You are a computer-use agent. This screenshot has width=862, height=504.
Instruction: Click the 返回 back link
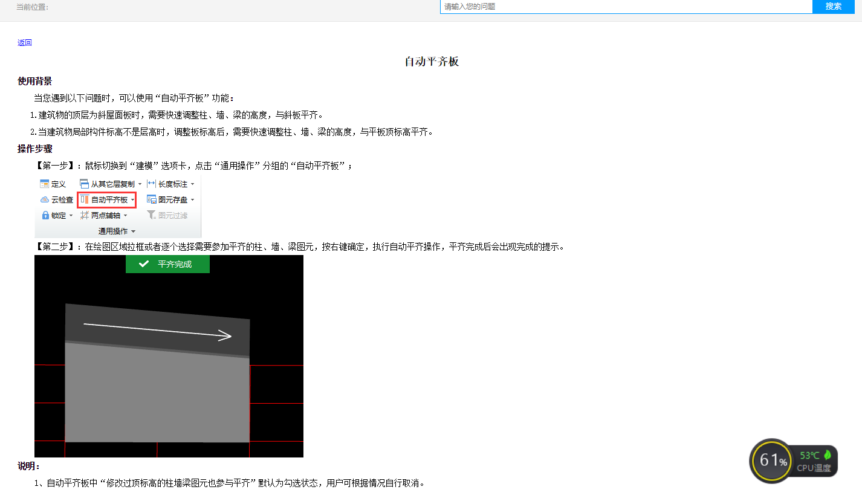(x=25, y=42)
